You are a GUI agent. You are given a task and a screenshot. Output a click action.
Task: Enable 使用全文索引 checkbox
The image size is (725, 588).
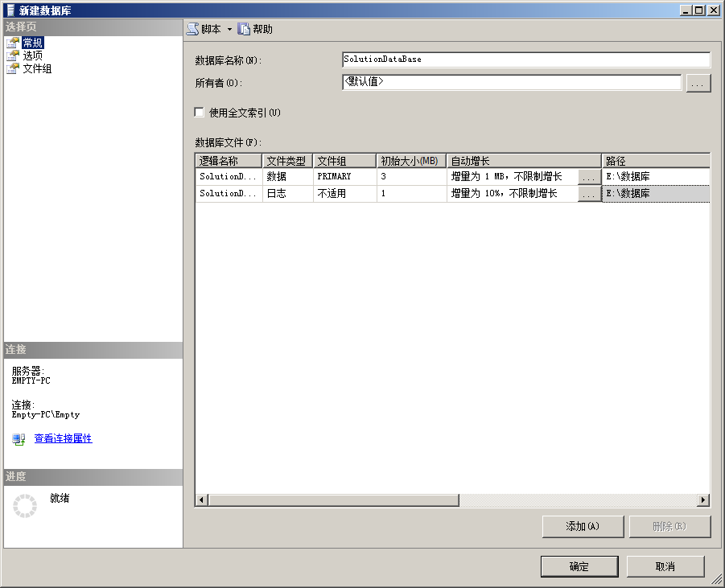(200, 113)
